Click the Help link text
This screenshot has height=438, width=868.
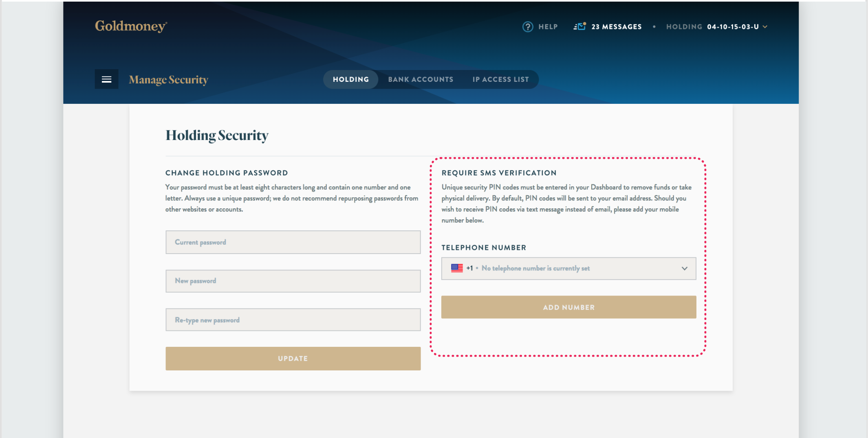pyautogui.click(x=548, y=27)
